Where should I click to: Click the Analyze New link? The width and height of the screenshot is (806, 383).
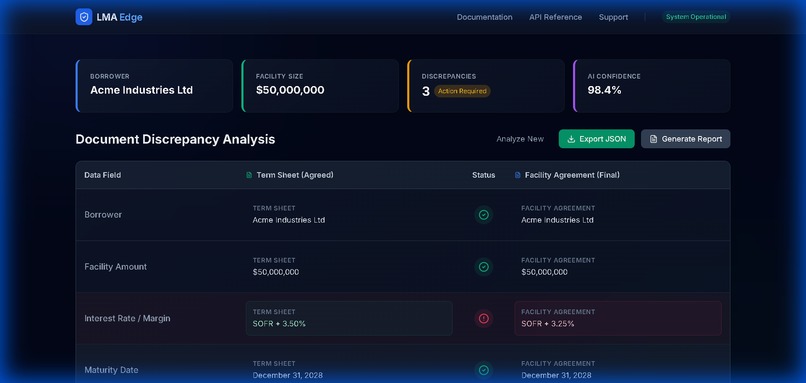520,139
